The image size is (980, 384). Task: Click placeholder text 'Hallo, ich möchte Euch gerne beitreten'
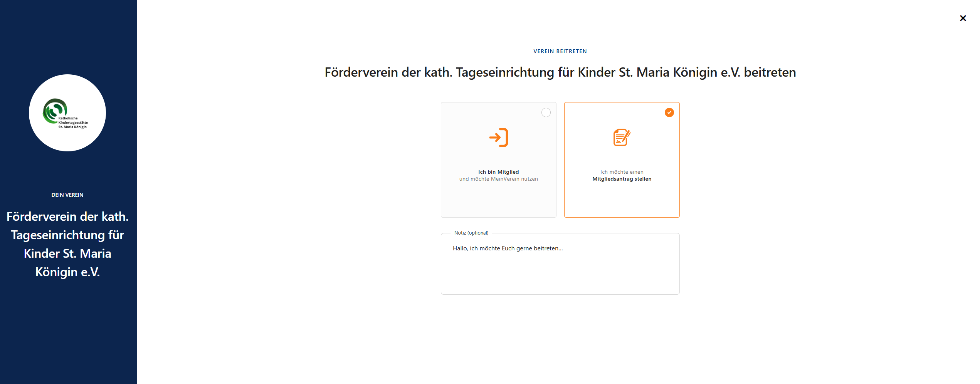[508, 248]
